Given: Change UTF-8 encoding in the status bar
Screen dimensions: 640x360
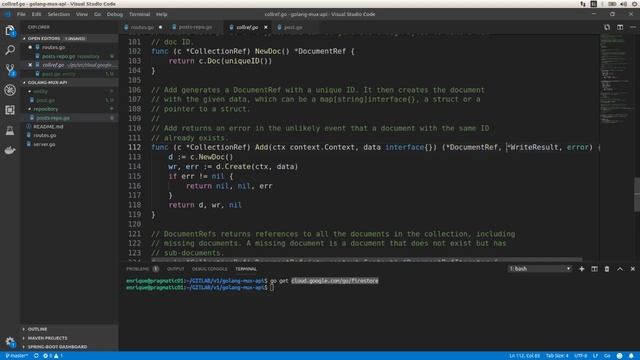Looking at the screenshot, I should [x=580, y=356].
